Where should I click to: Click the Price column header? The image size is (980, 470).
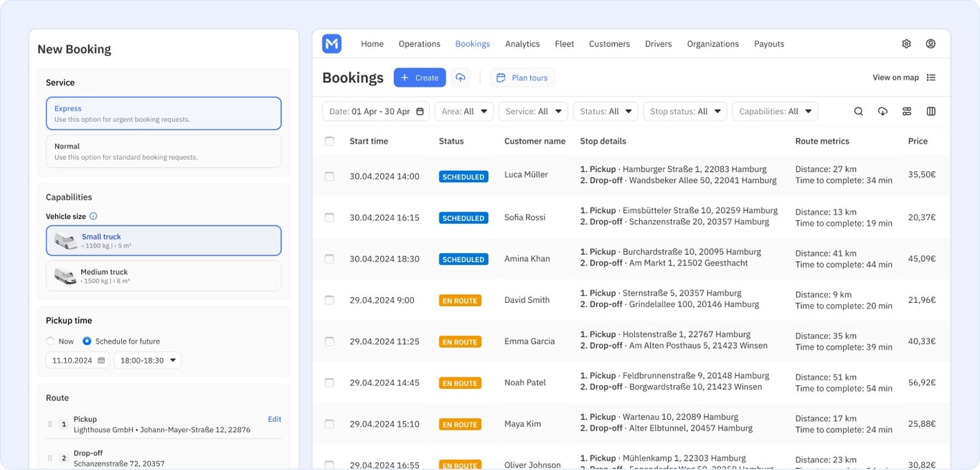point(918,141)
